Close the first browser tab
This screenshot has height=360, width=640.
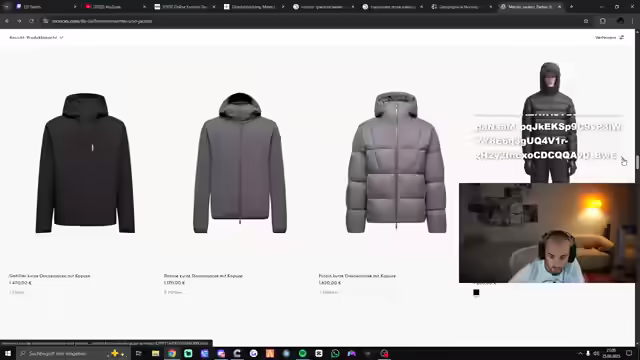[75, 7]
